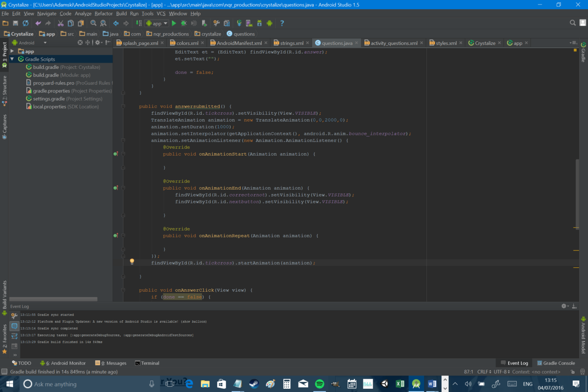588x392 pixels.
Task: Toggle the show balloon icon in Event Log
Action: coord(14,326)
